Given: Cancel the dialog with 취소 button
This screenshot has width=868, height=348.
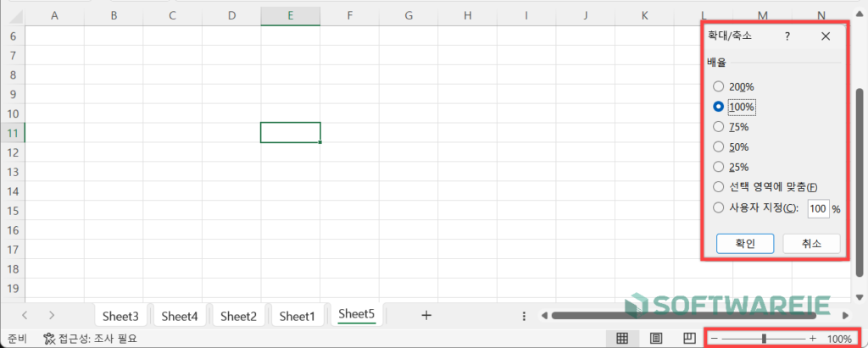Looking at the screenshot, I should pos(811,244).
